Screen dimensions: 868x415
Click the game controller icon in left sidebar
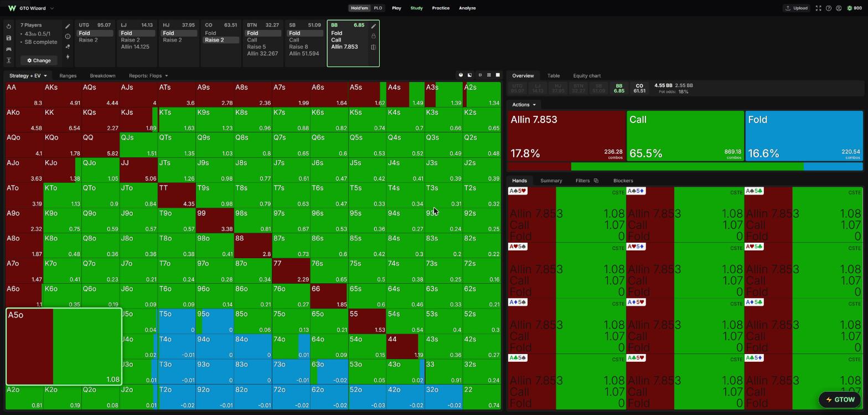pyautogui.click(x=9, y=49)
